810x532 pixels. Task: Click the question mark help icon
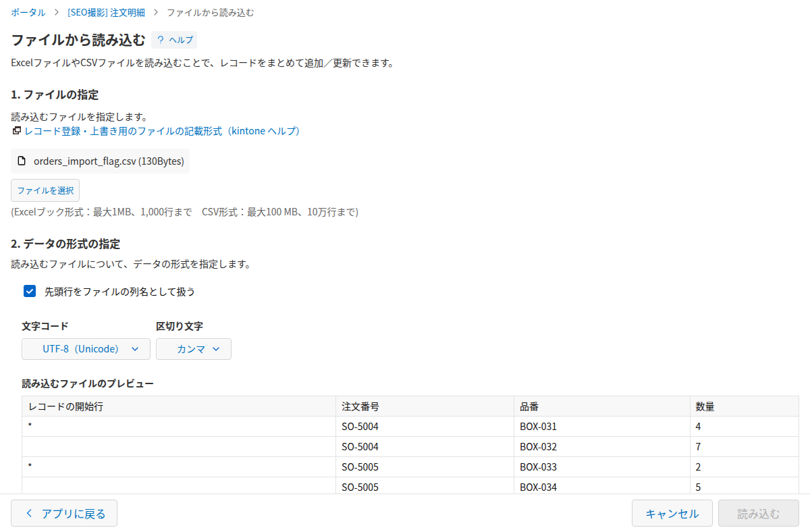pyautogui.click(x=161, y=40)
